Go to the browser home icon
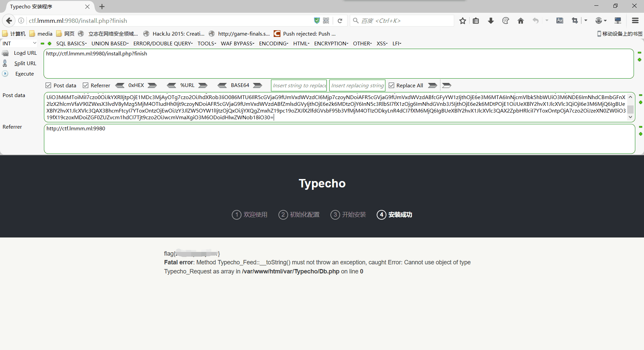This screenshot has height=350, width=644. (521, 21)
